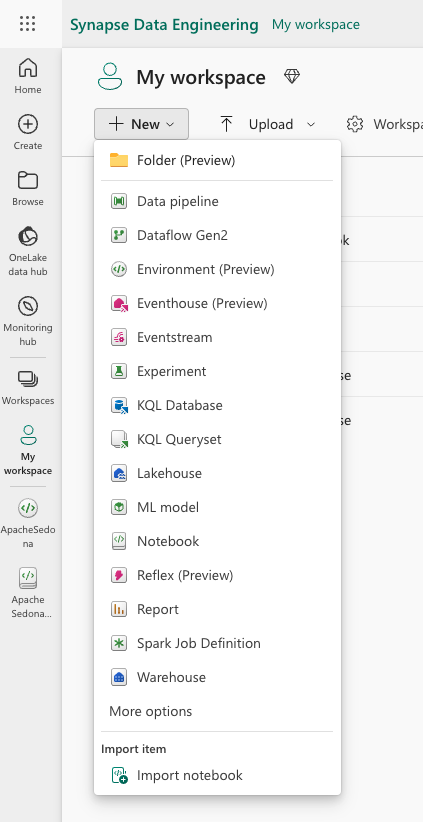Open Apache Sedona notebook in sidebar
This screenshot has height=822, width=423.
tap(28, 592)
